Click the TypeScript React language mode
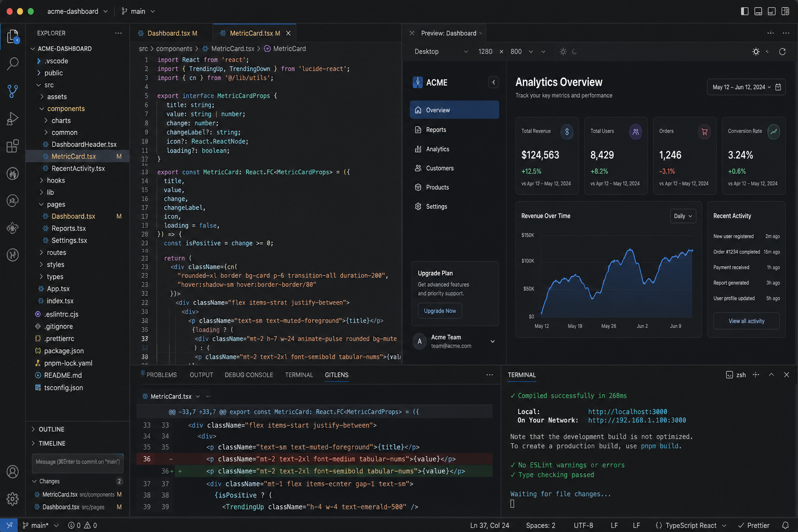798x532 pixels. [x=690, y=525]
